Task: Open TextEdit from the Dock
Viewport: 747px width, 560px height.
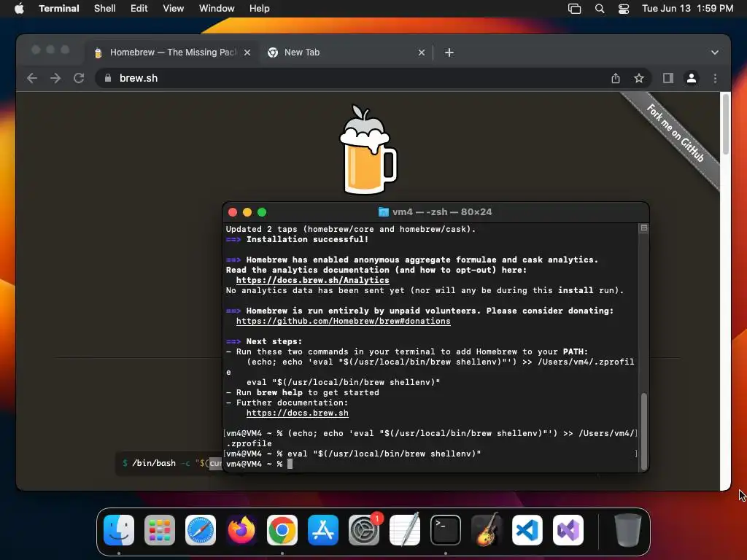Action: coord(404,530)
